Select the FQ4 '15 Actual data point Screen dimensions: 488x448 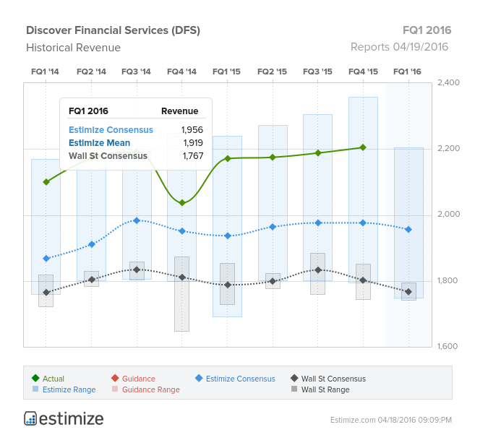coord(363,147)
